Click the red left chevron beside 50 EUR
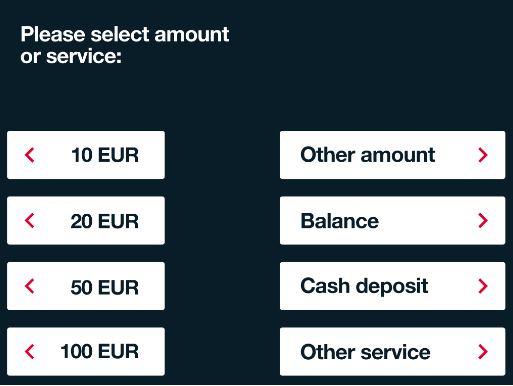 click(x=30, y=286)
